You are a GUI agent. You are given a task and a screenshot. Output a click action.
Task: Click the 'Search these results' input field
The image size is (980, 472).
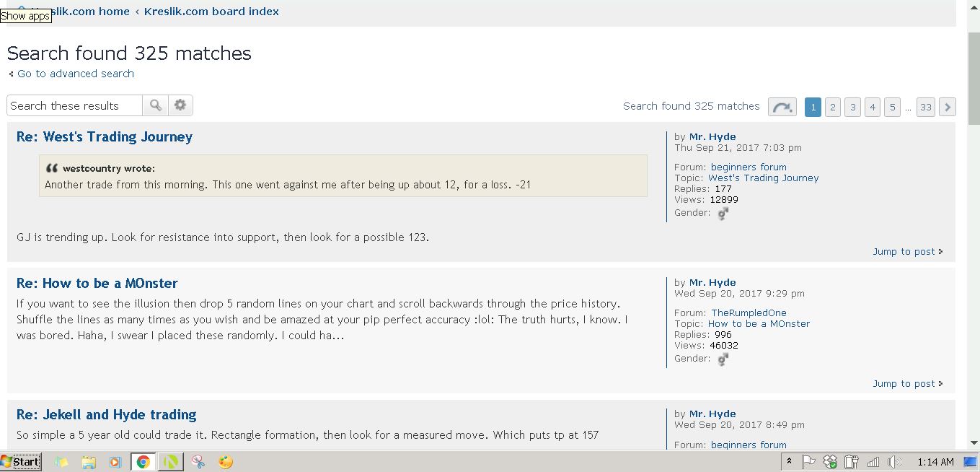pyautogui.click(x=75, y=105)
